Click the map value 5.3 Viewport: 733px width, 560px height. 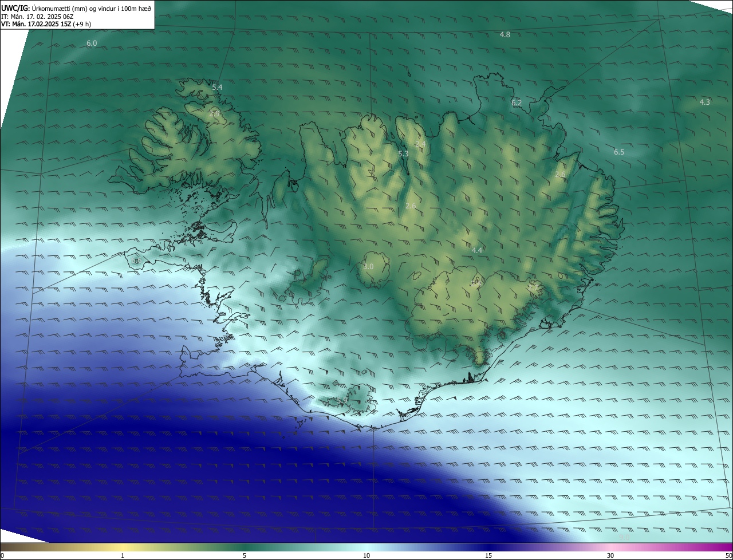[403, 154]
